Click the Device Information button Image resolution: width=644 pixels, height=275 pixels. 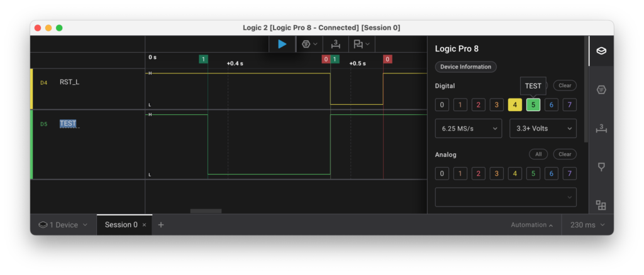466,67
